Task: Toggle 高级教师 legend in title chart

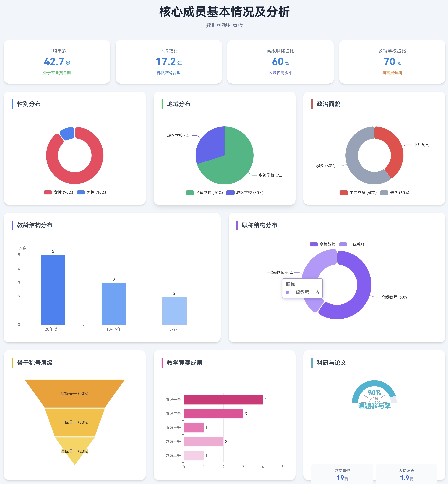Action: click(x=322, y=244)
